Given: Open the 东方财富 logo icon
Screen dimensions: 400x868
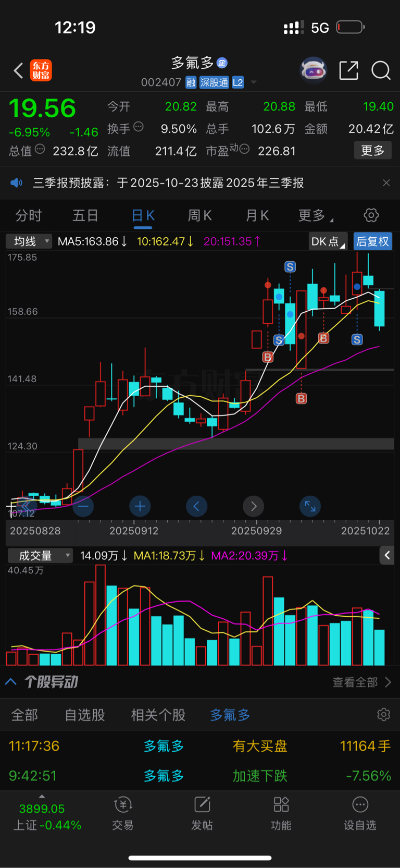Looking at the screenshot, I should click(41, 70).
